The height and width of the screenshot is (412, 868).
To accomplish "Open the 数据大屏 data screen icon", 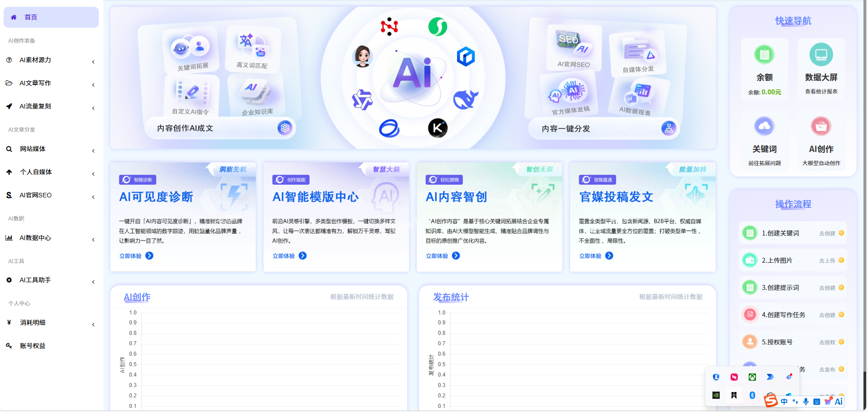I will coord(821,55).
